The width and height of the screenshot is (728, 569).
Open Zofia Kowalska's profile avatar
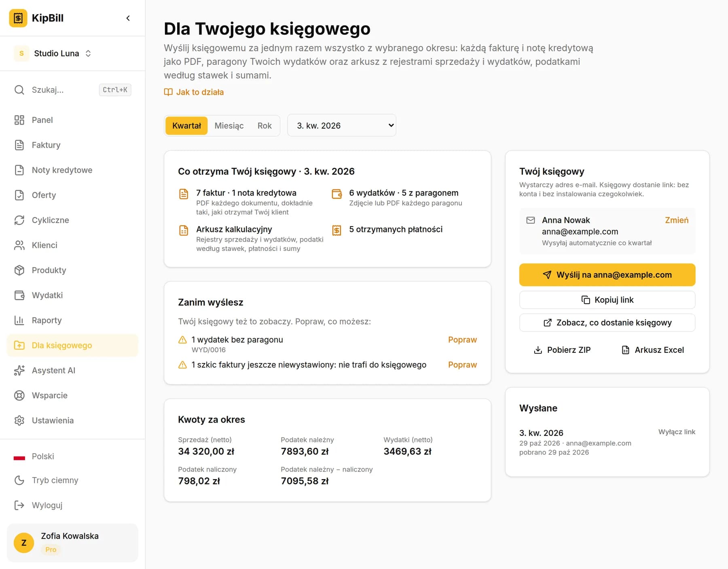[x=24, y=543]
